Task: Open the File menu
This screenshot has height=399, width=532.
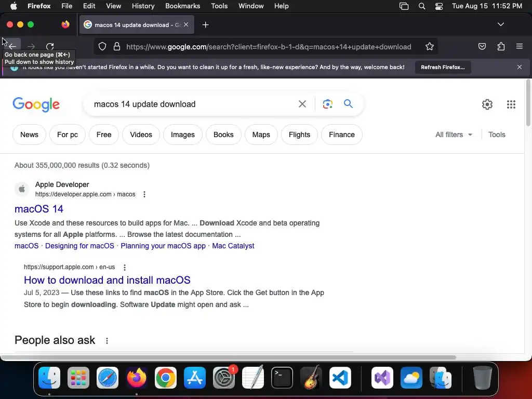Action: pos(67,6)
